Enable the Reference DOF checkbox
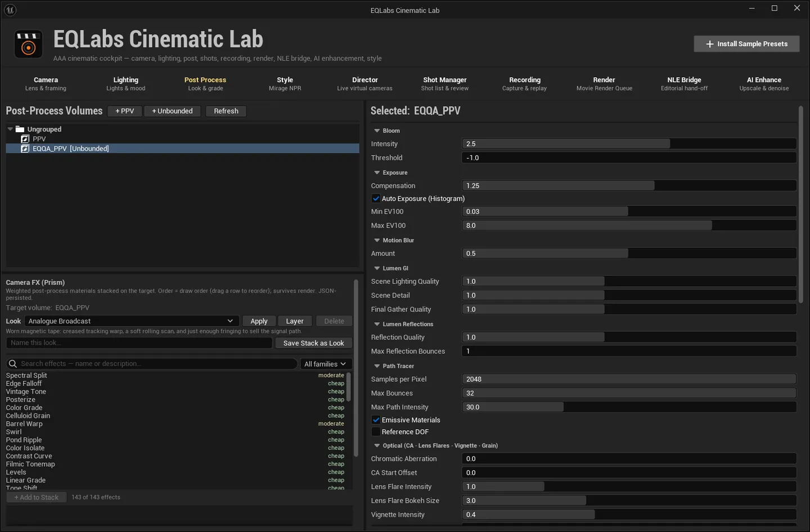This screenshot has width=810, height=532. [x=376, y=432]
